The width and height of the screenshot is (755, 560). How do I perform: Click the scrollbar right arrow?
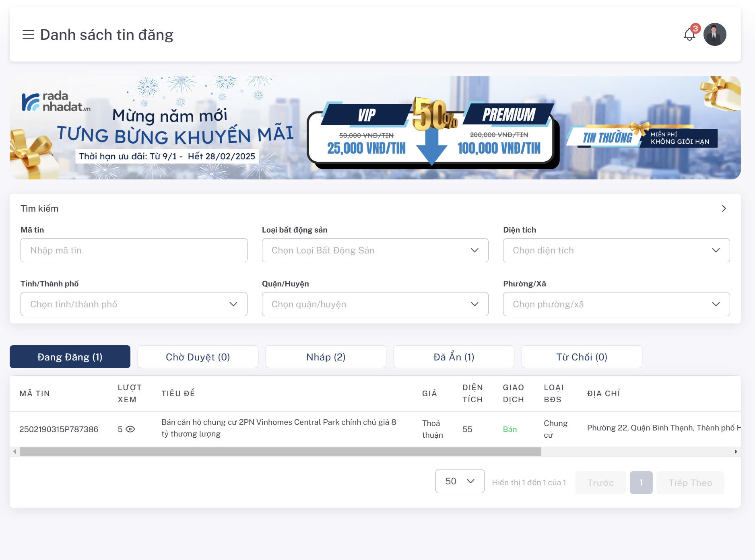(x=736, y=452)
